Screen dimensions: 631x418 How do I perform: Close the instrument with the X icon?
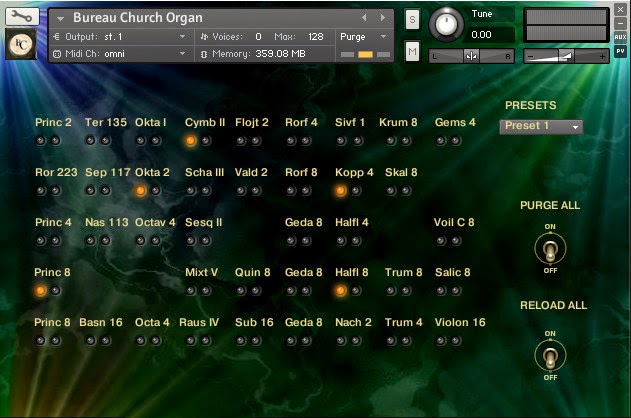pos(621,8)
